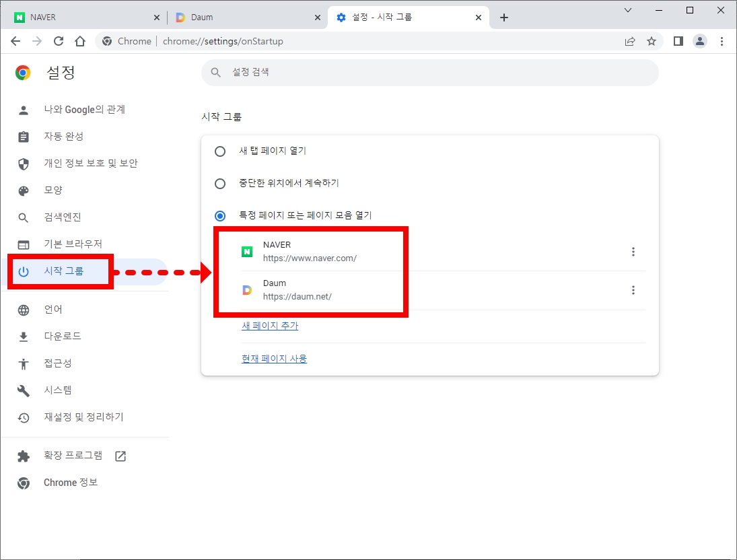Click the 새 페이지 추가 link

pyautogui.click(x=270, y=326)
